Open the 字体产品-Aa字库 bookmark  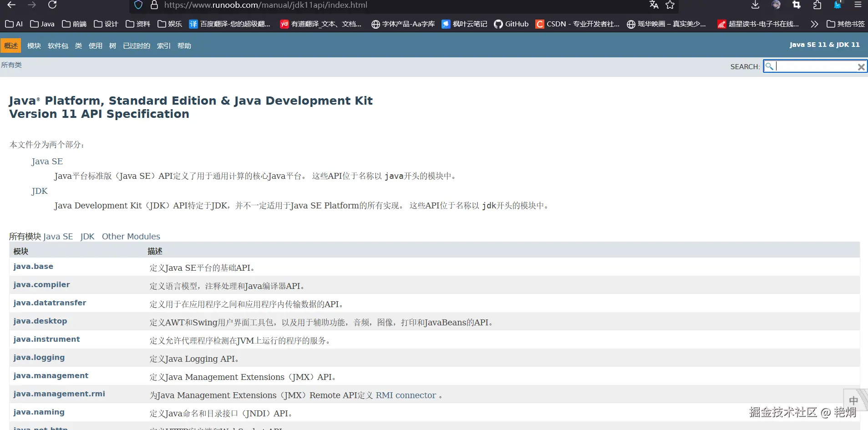pyautogui.click(x=403, y=24)
